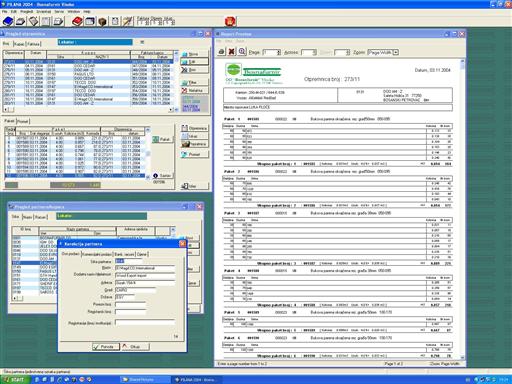512x384 pixels.
Task: Select Komercijalni podaci tab in Korekcija partnera
Action: click(x=97, y=254)
